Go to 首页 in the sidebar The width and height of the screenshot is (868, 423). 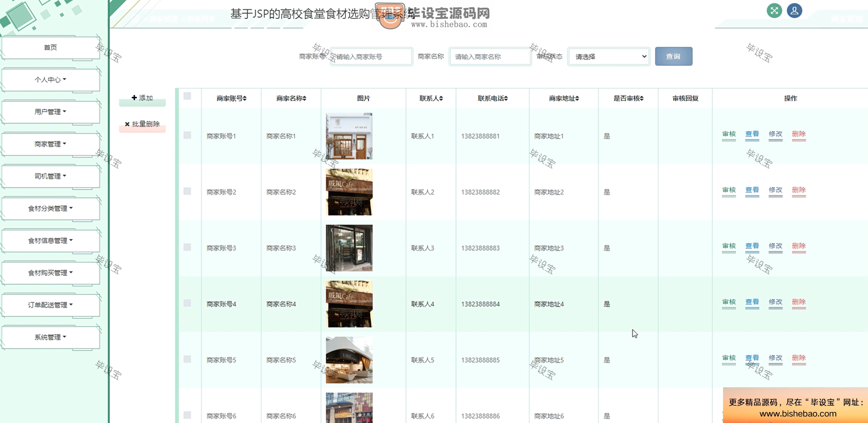(51, 48)
